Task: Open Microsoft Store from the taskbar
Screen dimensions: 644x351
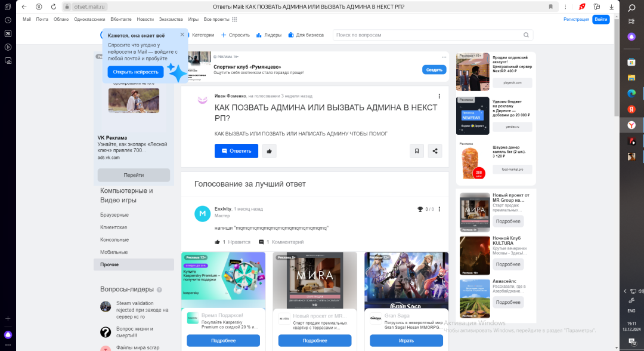Action: click(631, 62)
